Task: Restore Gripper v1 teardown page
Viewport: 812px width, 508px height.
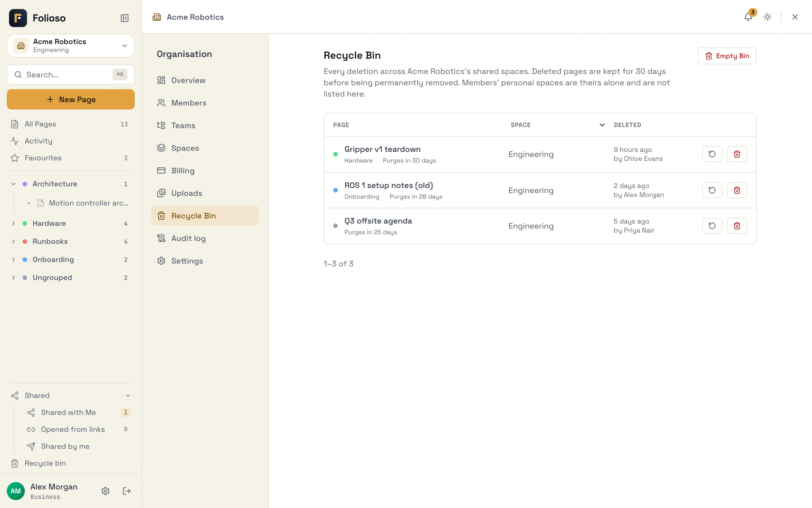Action: tap(712, 154)
